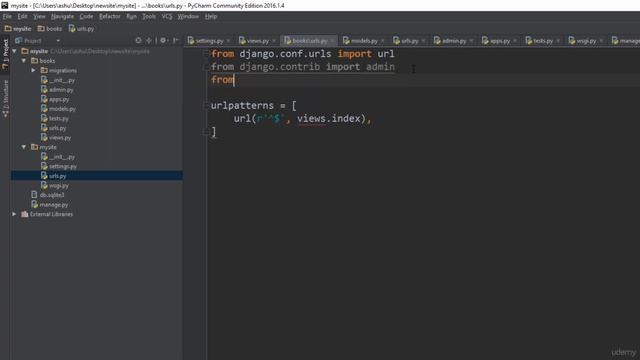The image size is (640, 360).
Task: Click urls.py in the navigation breadcrumb
Action: (82, 29)
